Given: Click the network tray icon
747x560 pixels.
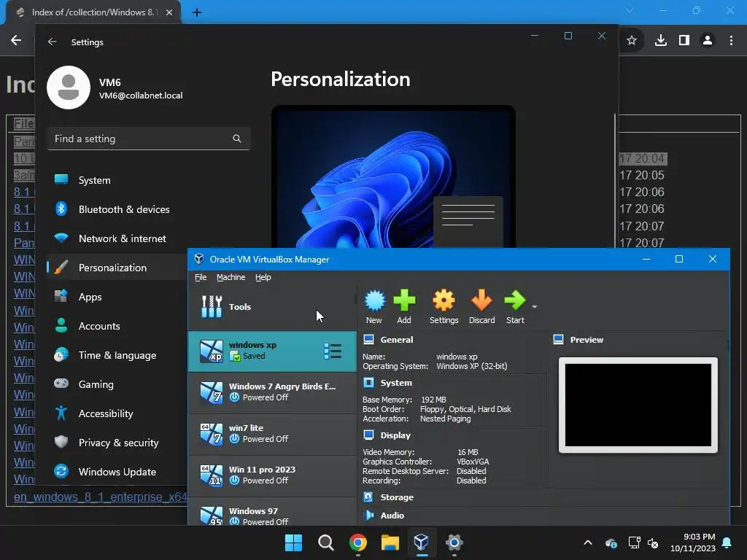Looking at the screenshot, I should click(x=634, y=542).
